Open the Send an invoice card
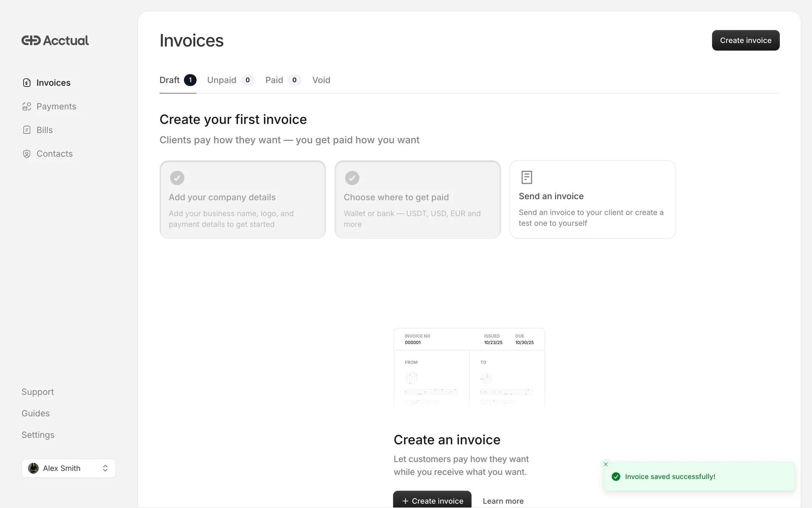 (x=593, y=199)
